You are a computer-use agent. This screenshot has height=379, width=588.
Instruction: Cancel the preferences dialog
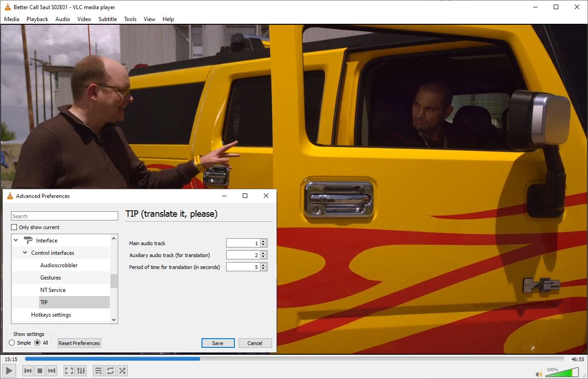(255, 343)
